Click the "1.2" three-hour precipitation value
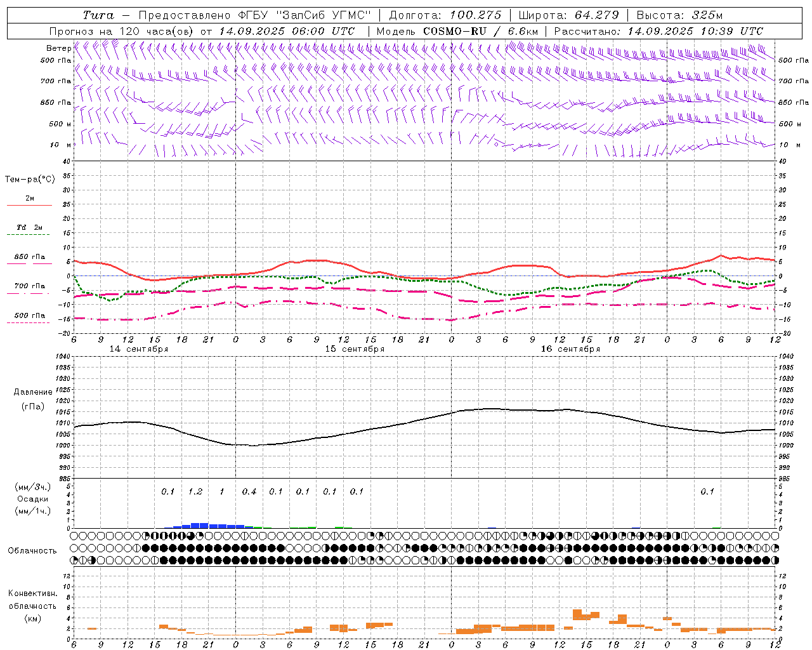 point(195,492)
